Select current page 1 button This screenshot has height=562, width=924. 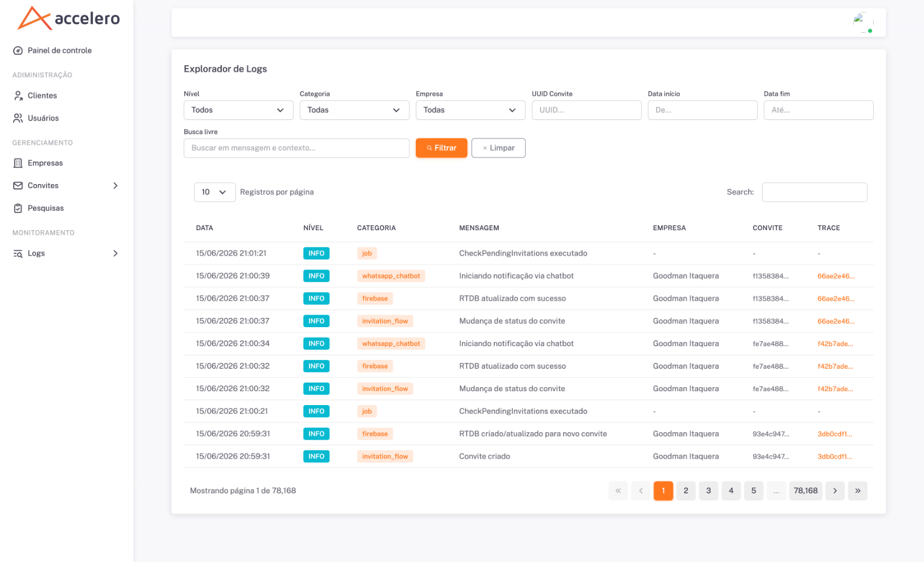[663, 491]
